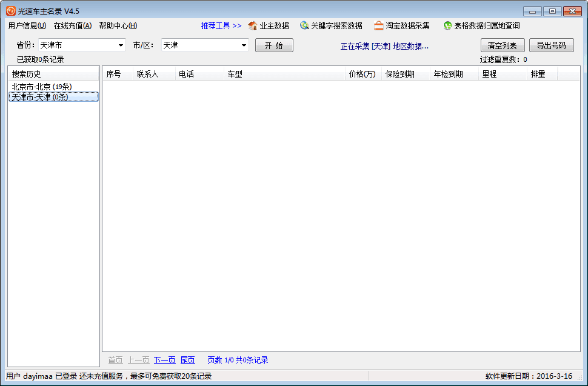Viewport: 588px width, 386px height.
Task: Sort by 价格(万) column header
Action: click(x=362, y=74)
